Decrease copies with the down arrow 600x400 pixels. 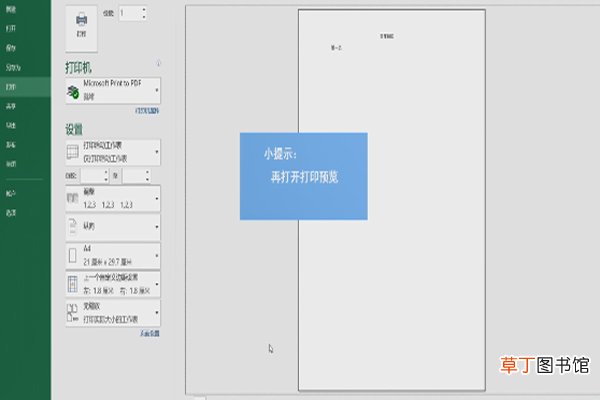click(144, 17)
